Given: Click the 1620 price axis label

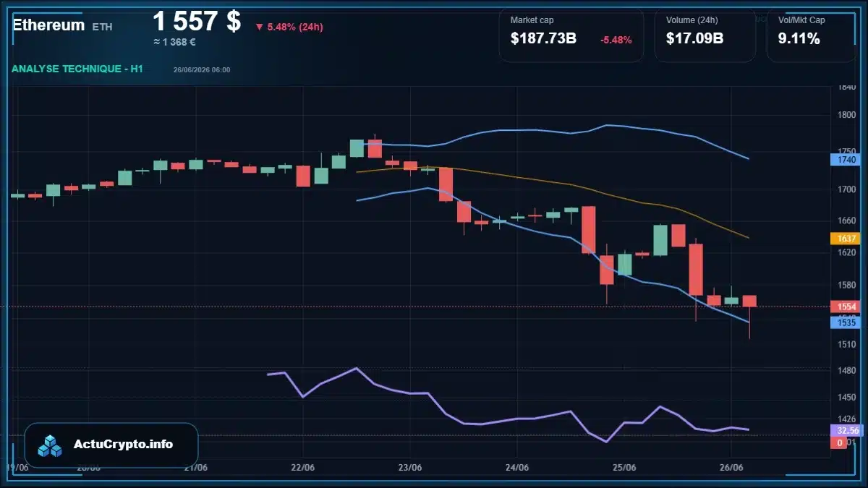Looking at the screenshot, I should (846, 252).
